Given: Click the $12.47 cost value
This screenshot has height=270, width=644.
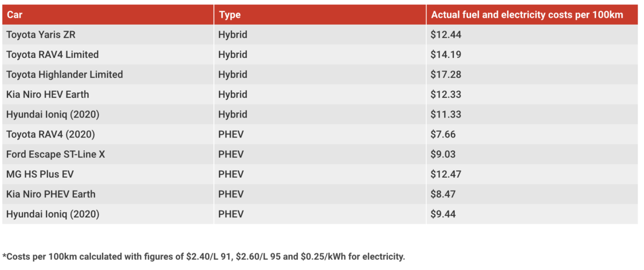Looking at the screenshot, I should click(x=446, y=174).
